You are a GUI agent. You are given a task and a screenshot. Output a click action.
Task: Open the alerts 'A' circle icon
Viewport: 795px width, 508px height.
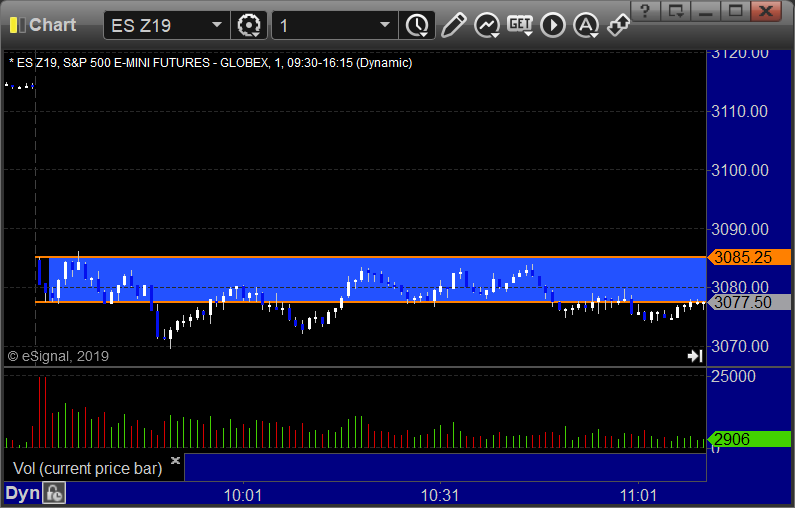click(x=586, y=25)
